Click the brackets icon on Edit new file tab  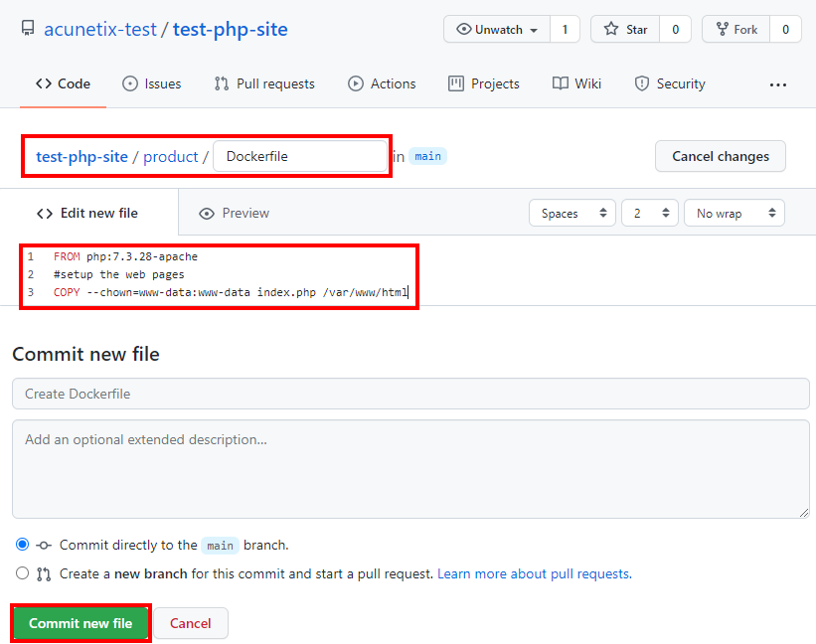pyautogui.click(x=45, y=214)
